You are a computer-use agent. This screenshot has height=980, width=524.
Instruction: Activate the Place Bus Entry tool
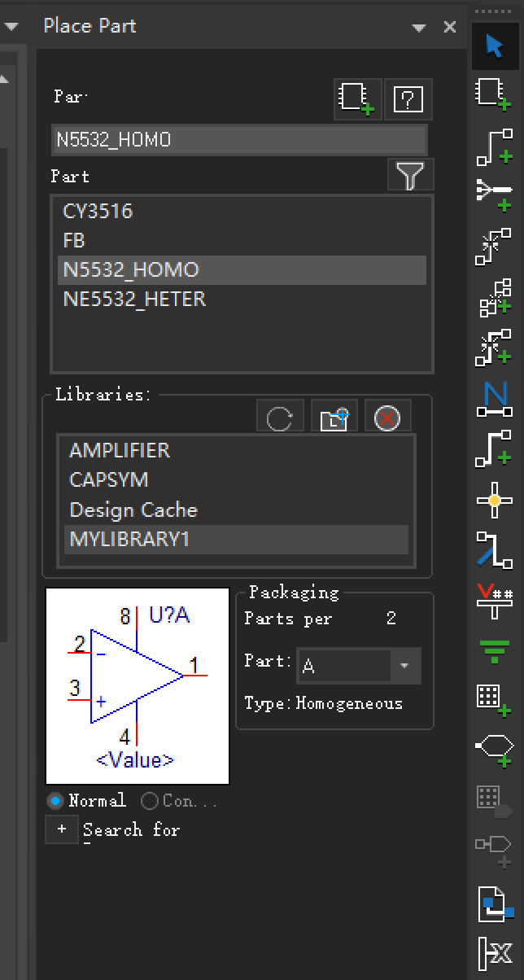click(494, 549)
